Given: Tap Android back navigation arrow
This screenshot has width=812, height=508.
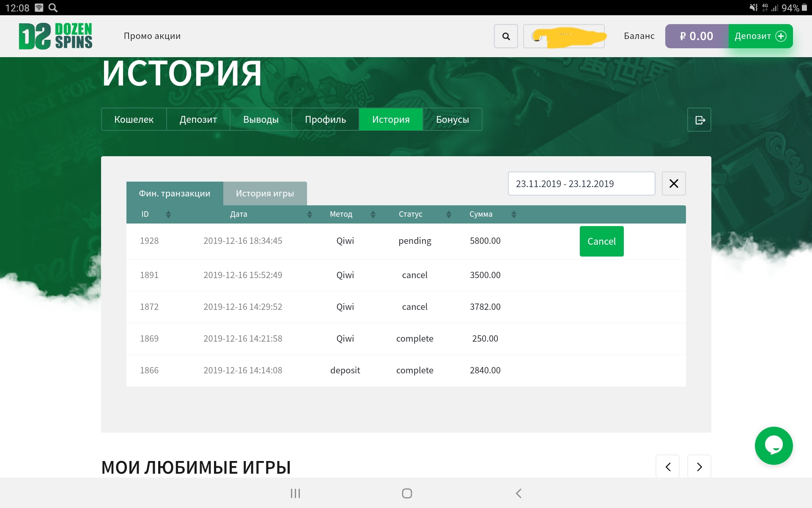Looking at the screenshot, I should coord(518,493).
